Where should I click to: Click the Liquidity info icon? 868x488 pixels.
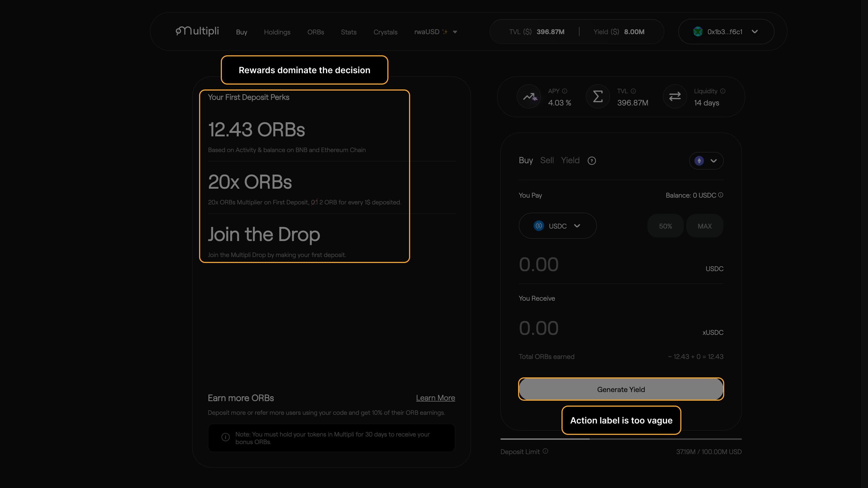click(x=723, y=91)
